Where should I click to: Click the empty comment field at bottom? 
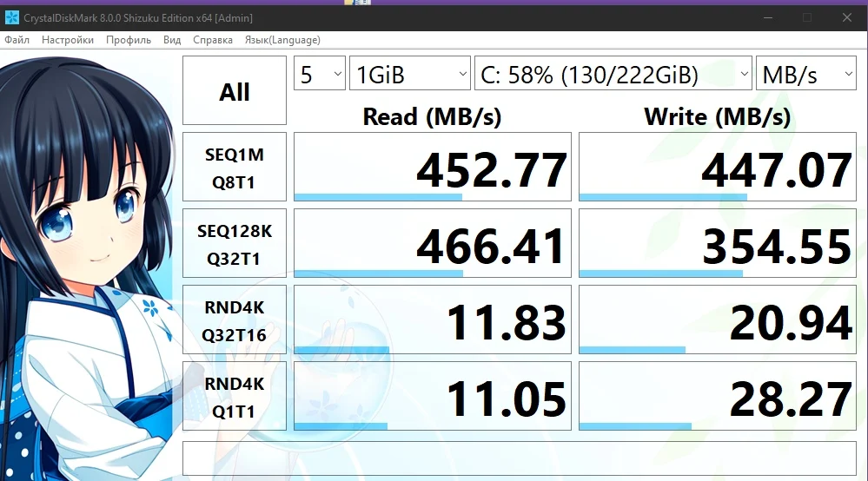[x=520, y=458]
